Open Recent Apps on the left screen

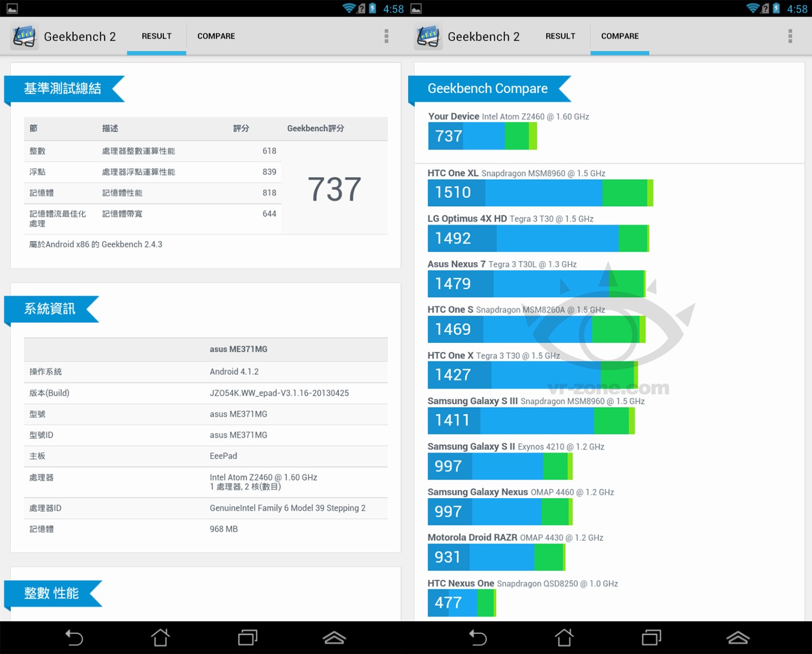point(247,637)
